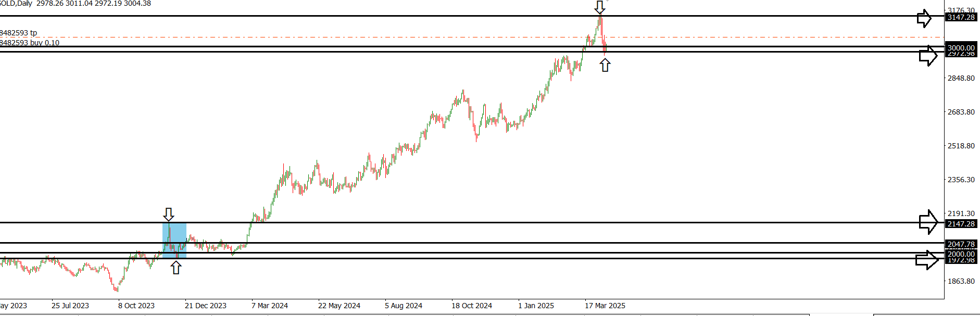This screenshot has height=316, width=980.
Task: Click the 2518.80 price scale value
Action: 961,146
